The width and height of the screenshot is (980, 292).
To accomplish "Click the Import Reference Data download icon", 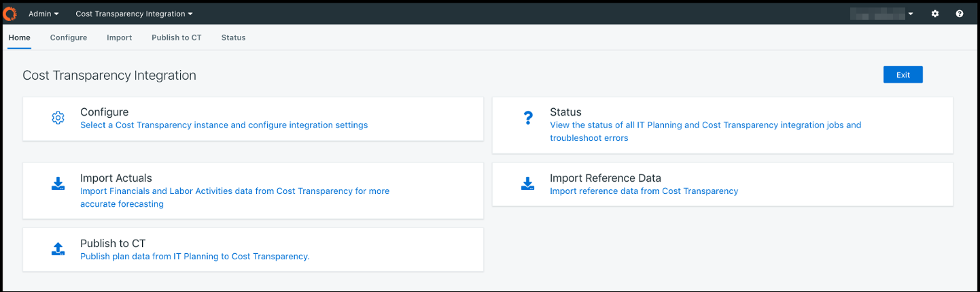I will tap(528, 183).
